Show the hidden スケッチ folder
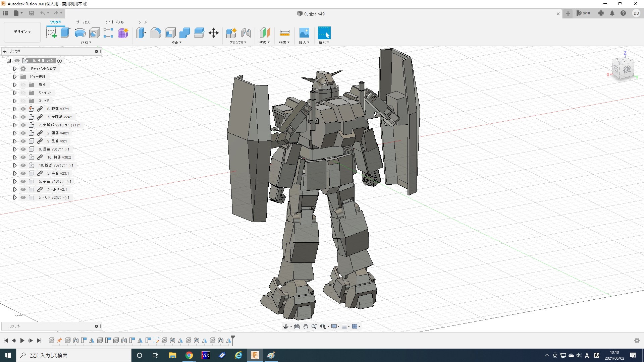The width and height of the screenshot is (644, 362). click(x=23, y=101)
